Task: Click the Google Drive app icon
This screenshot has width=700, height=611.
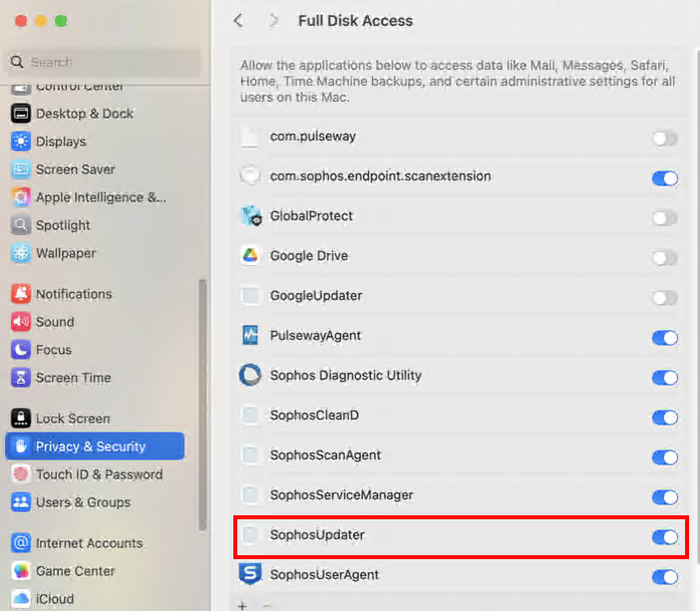Action: 250,256
